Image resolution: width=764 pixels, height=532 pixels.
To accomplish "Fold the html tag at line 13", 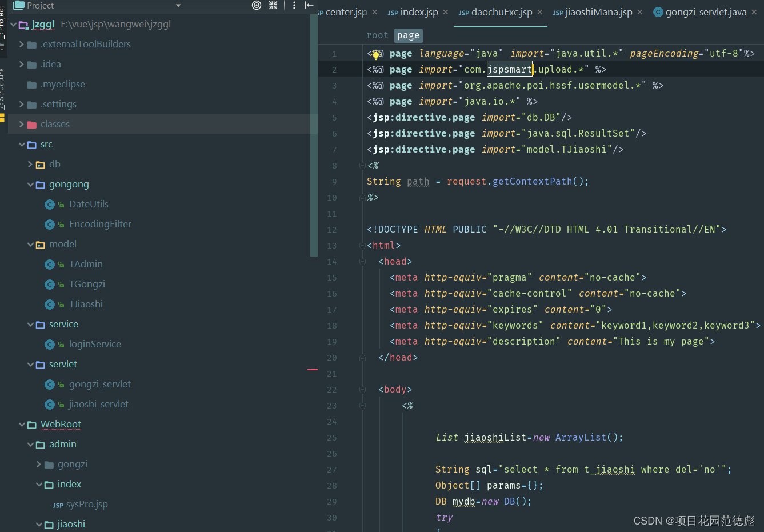I will [362, 246].
